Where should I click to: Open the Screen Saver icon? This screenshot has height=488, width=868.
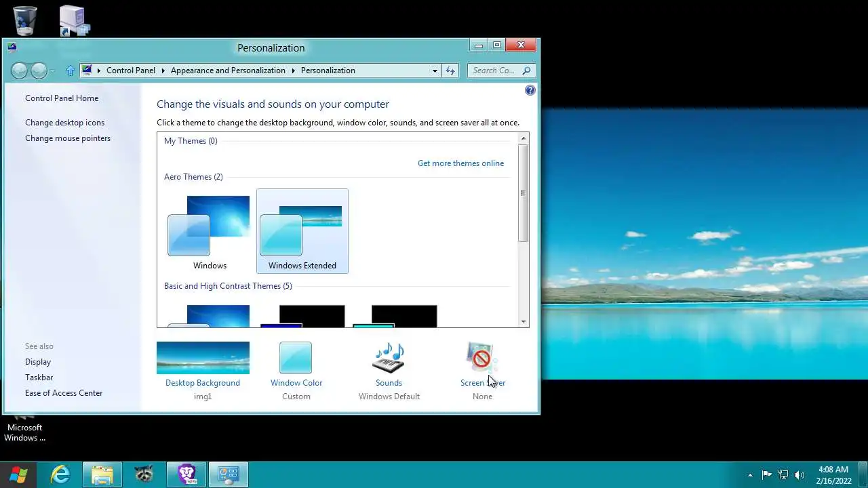pos(482,357)
